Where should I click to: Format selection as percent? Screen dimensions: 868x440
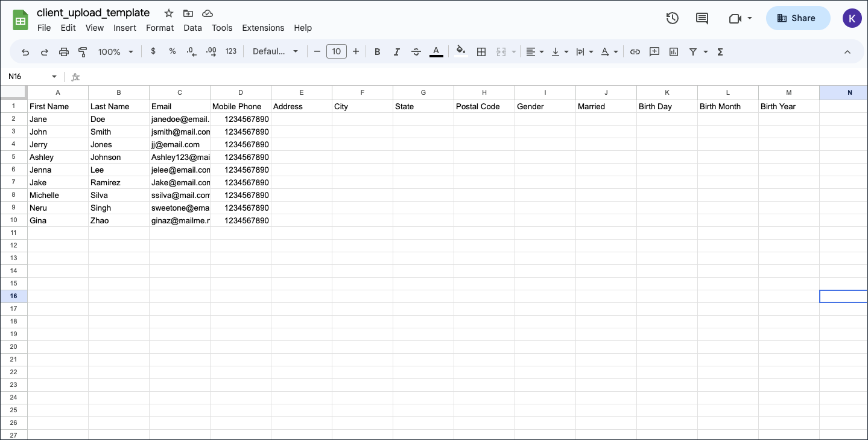(172, 52)
